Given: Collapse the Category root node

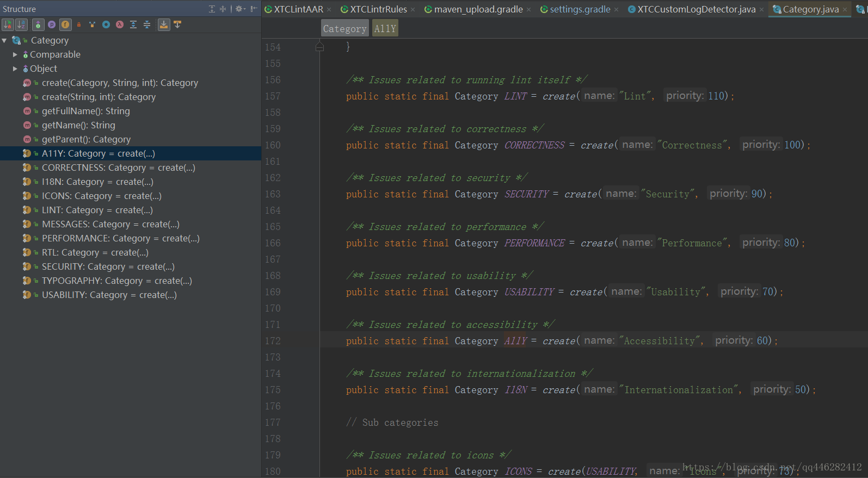Looking at the screenshot, I should pos(5,40).
